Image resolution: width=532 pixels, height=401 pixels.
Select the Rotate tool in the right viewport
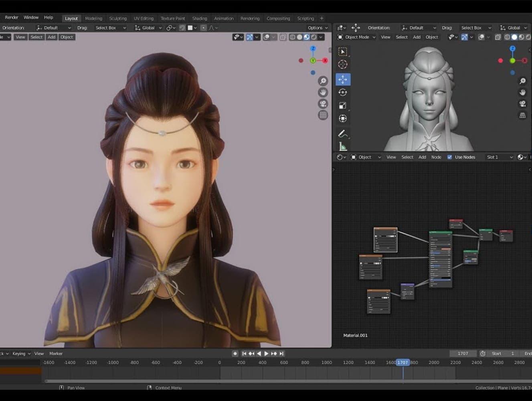coord(343,92)
